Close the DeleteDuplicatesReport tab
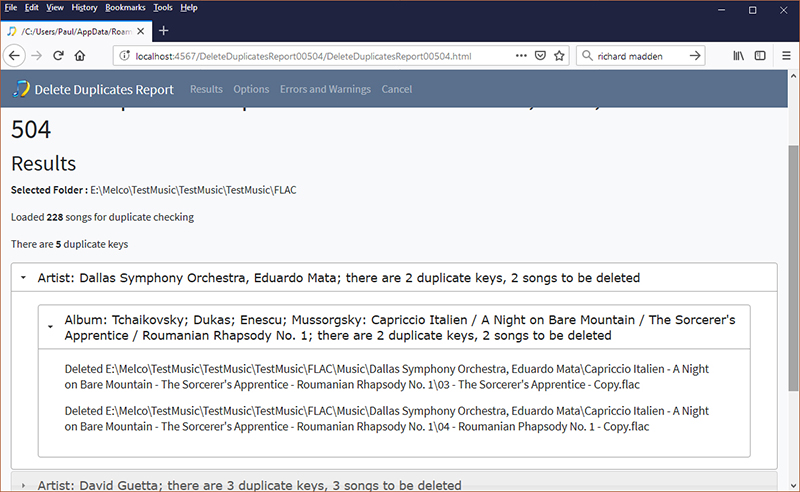This screenshot has height=492, width=800. tap(141, 31)
